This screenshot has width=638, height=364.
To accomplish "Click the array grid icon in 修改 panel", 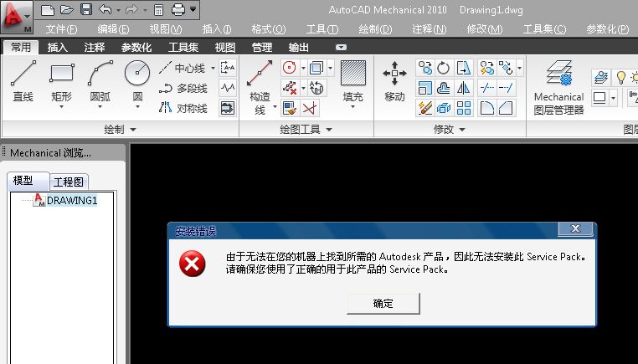I will [464, 108].
